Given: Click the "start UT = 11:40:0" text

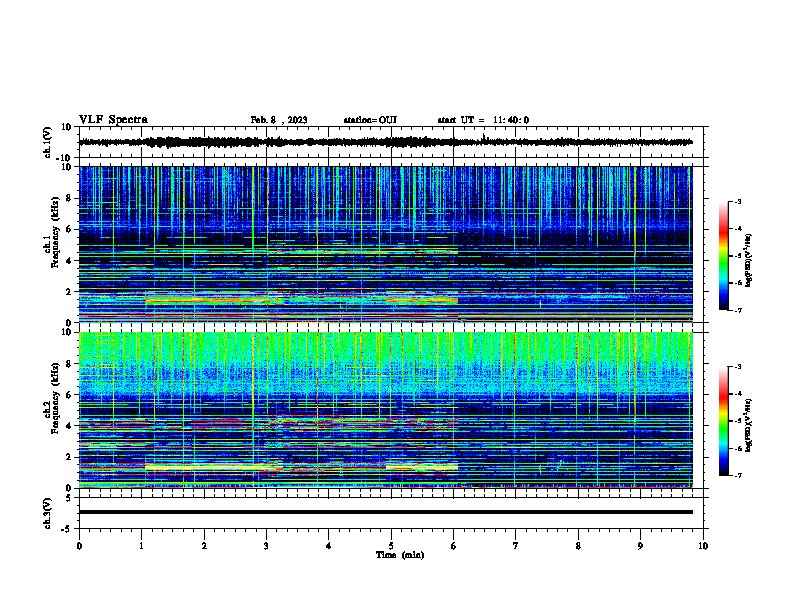Looking at the screenshot, I should click(x=483, y=120).
